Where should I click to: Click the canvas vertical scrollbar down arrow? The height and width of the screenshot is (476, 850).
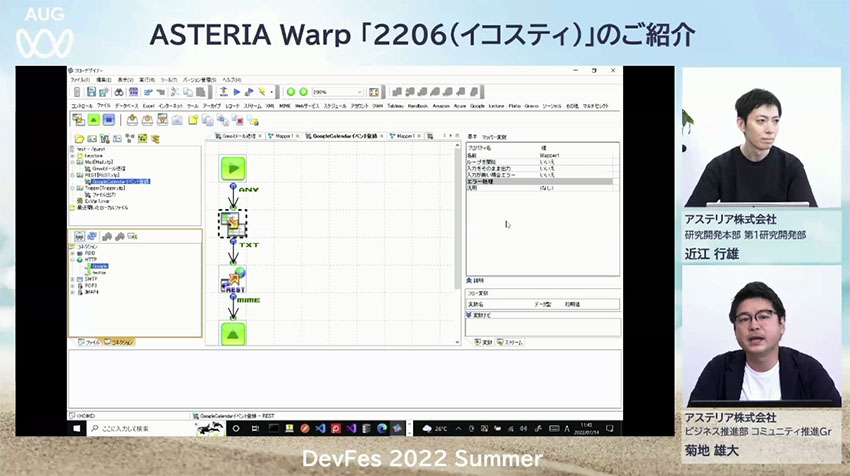point(457,342)
